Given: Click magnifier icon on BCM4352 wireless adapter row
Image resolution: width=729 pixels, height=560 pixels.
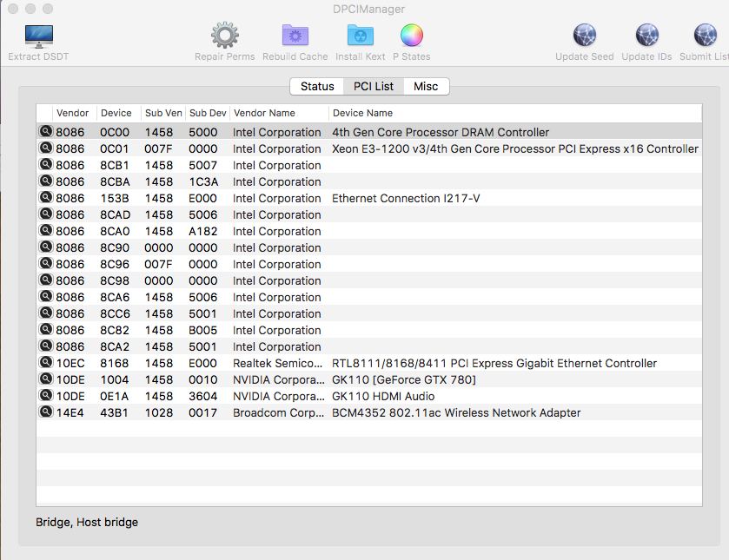Looking at the screenshot, I should pyautogui.click(x=45, y=412).
